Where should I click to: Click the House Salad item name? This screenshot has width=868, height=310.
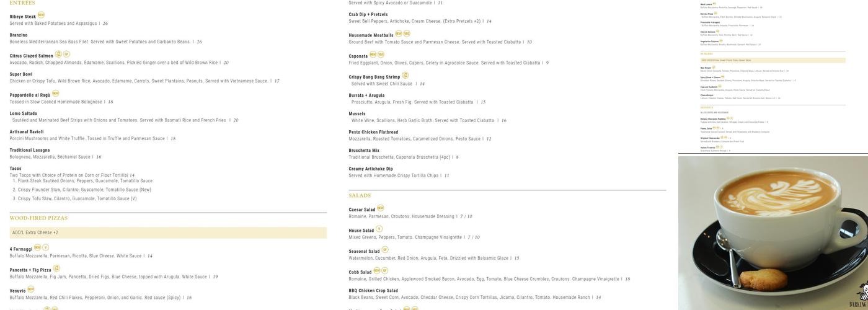[361, 231]
